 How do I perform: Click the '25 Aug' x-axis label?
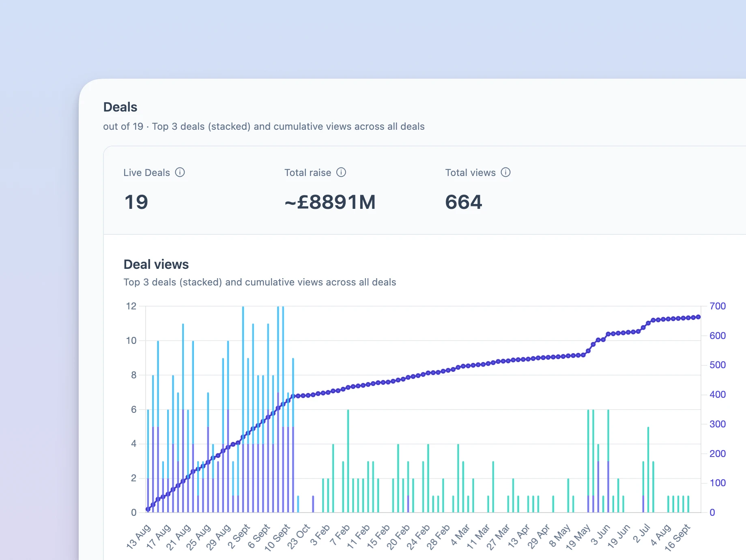198,536
